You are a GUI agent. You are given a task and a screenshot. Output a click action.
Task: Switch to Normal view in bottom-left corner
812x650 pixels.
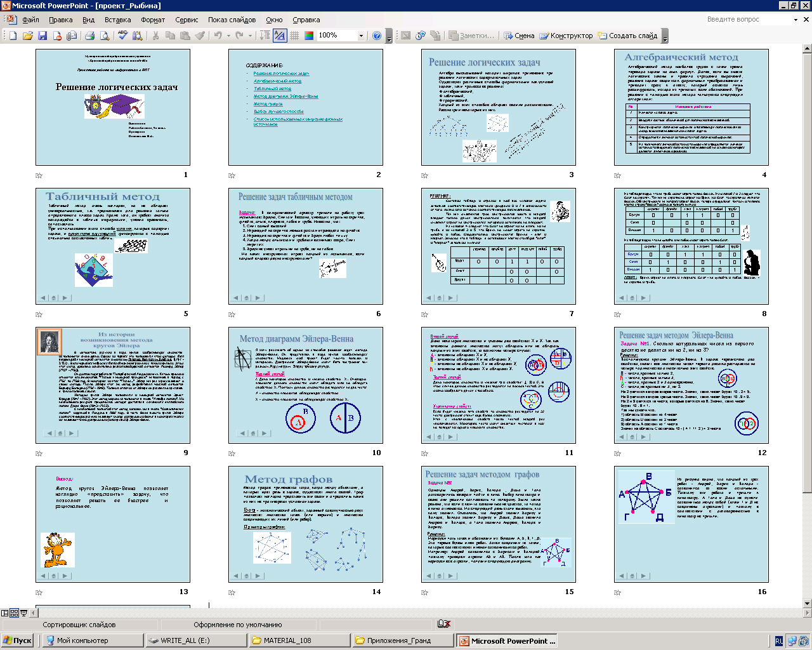[5, 613]
